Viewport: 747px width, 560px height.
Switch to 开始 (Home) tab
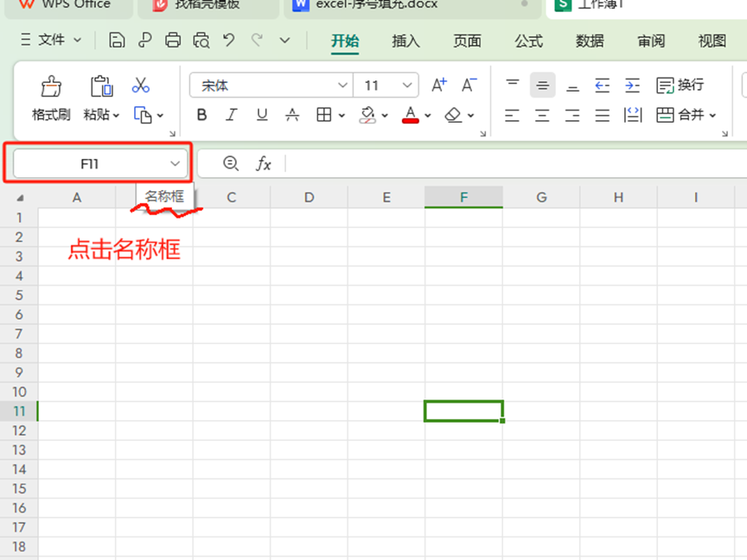[x=345, y=41]
